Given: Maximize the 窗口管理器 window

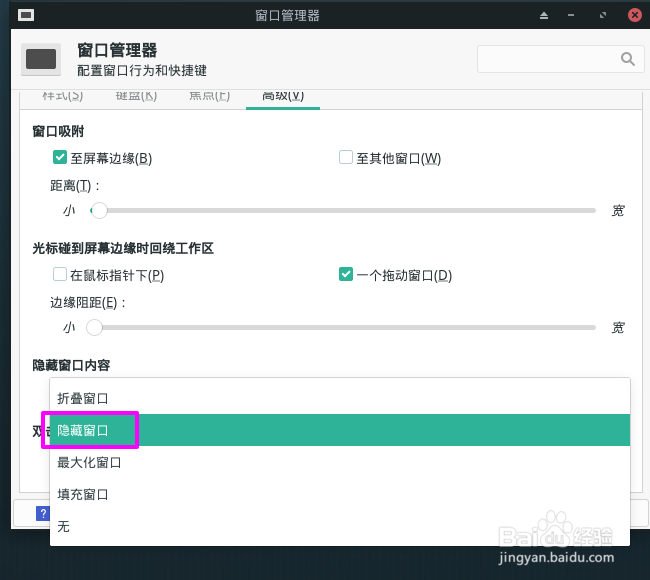Looking at the screenshot, I should (x=603, y=15).
